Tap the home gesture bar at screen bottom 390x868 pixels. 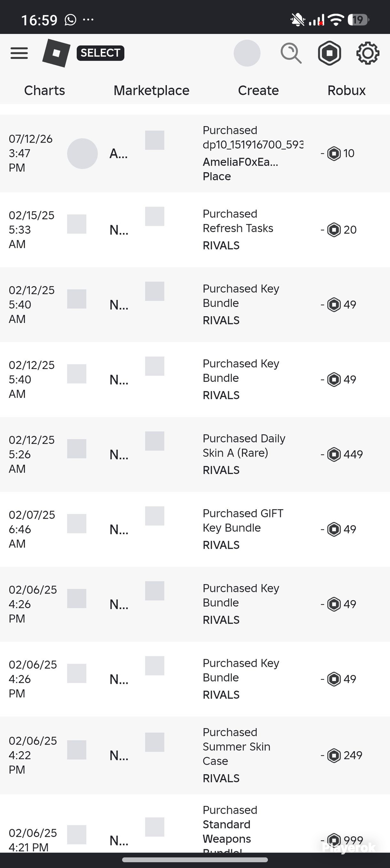pos(195,860)
